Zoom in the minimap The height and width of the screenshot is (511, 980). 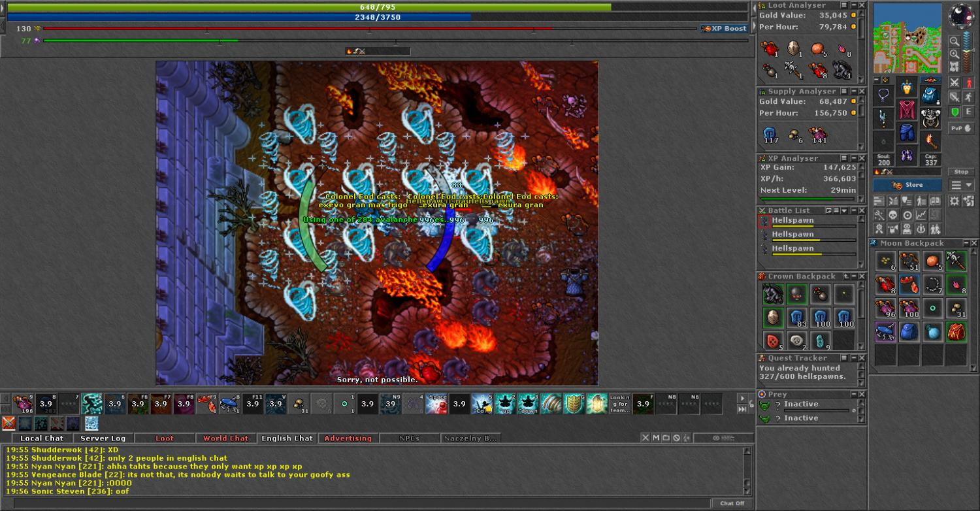[x=955, y=54]
